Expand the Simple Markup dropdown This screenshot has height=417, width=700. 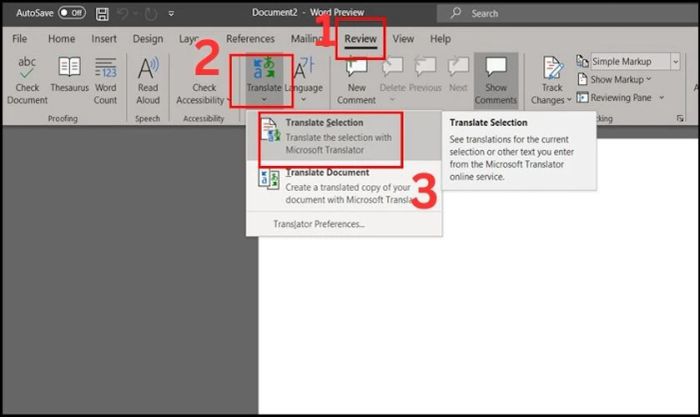[x=675, y=61]
